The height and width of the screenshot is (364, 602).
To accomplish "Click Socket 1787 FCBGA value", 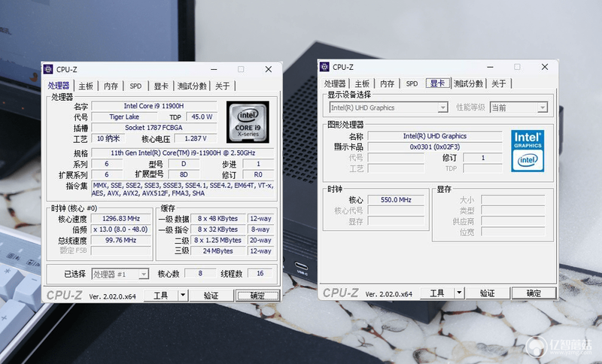I will pos(154,127).
